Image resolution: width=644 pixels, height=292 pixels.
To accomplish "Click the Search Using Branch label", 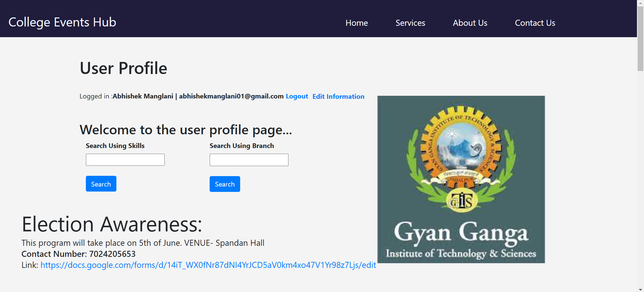I will point(242,146).
